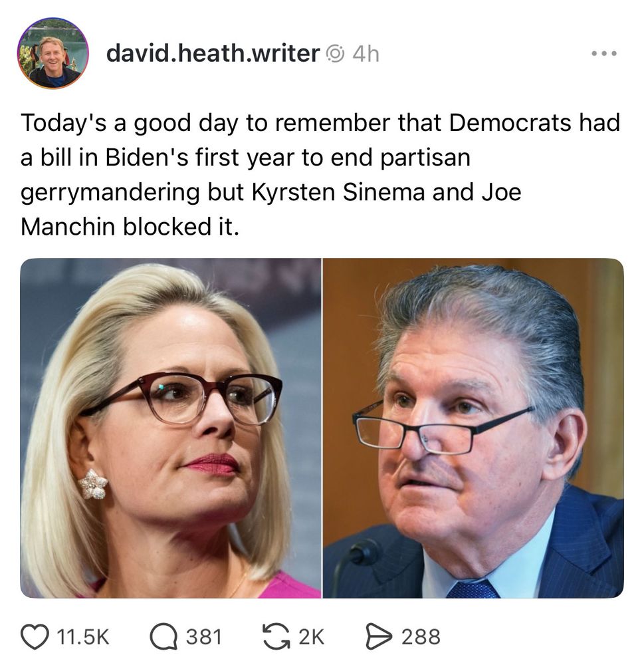Screen dimensions: 644x665
Task: View the 381 replies count
Action: point(204,637)
